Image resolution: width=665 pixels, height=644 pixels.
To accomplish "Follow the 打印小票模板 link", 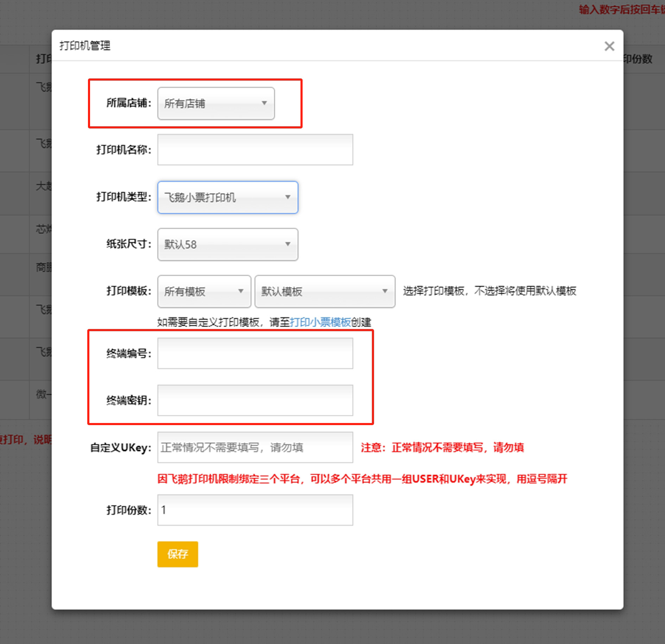I will click(320, 322).
